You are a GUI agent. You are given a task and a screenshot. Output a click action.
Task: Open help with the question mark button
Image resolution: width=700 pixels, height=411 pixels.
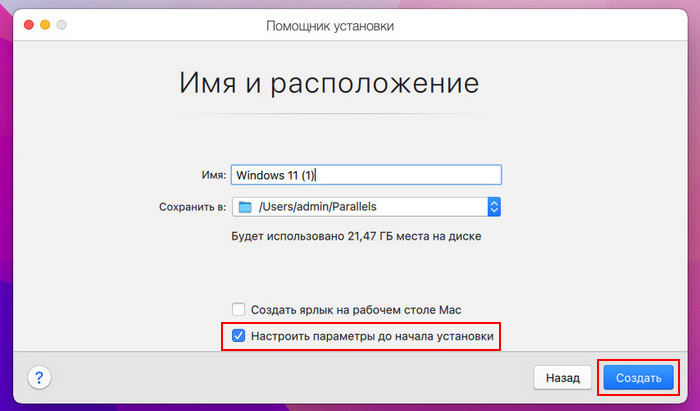39,378
